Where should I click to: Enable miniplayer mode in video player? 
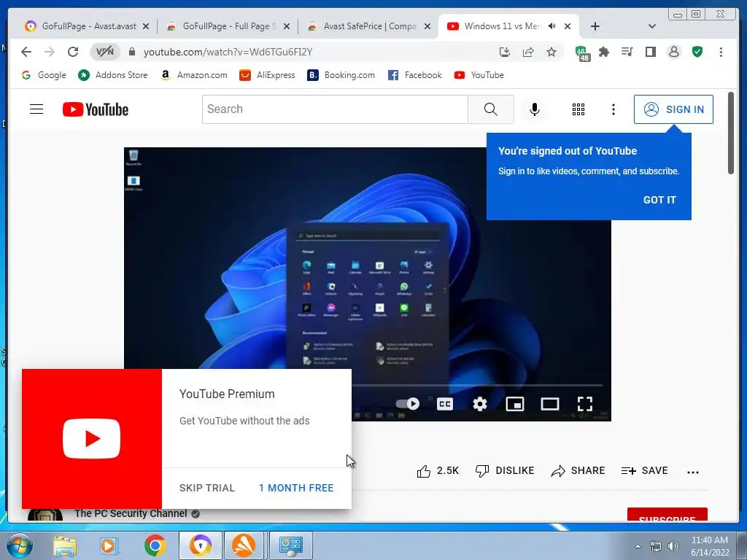click(515, 404)
